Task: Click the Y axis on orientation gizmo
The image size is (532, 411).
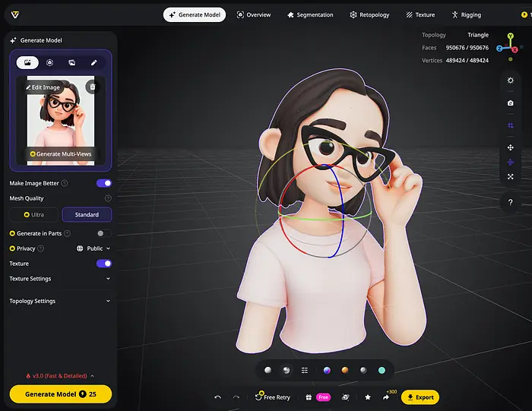Action: pos(510,36)
